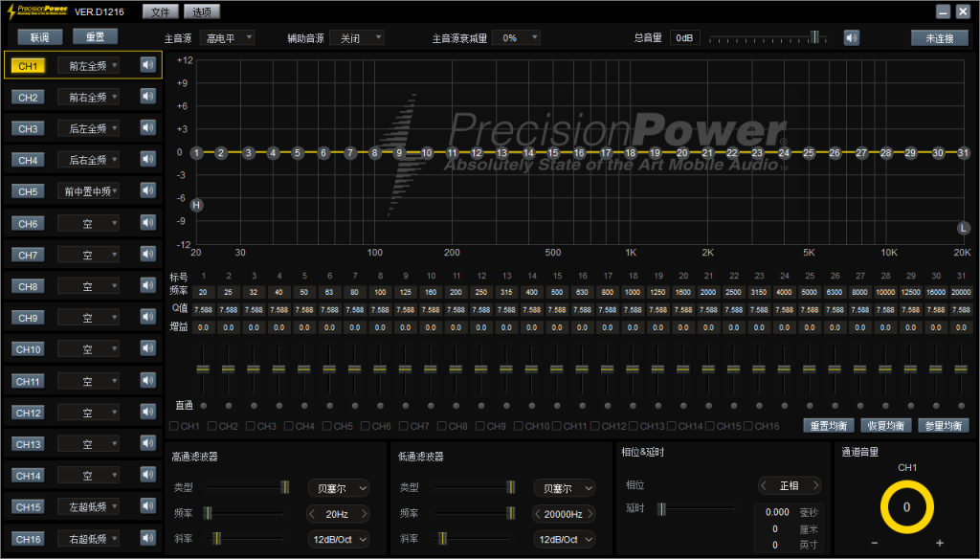The height and width of the screenshot is (559, 980).
Task: Mute the CH3 channel speaker icon
Action: [147, 127]
